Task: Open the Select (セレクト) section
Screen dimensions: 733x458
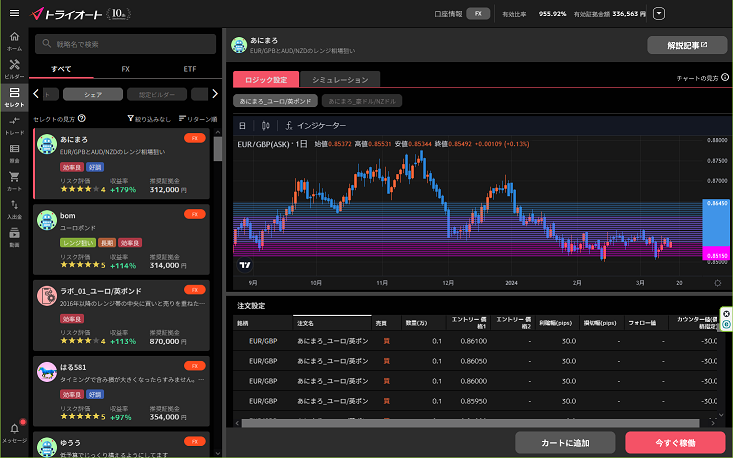Action: click(14, 97)
